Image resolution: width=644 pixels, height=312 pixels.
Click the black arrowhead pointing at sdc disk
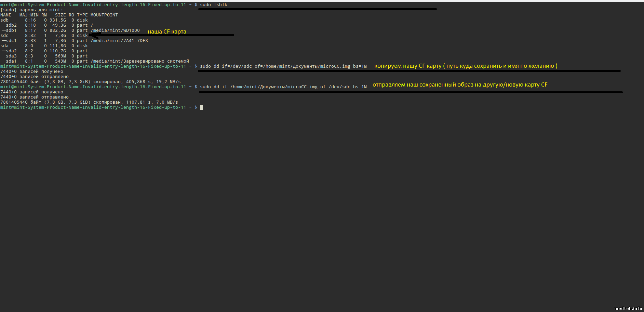[92, 35]
